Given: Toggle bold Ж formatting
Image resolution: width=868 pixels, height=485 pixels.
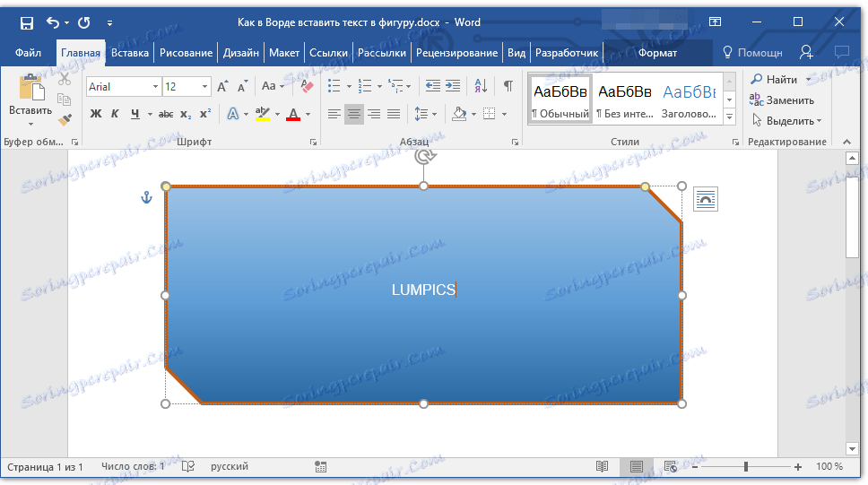Looking at the screenshot, I should click(x=96, y=114).
